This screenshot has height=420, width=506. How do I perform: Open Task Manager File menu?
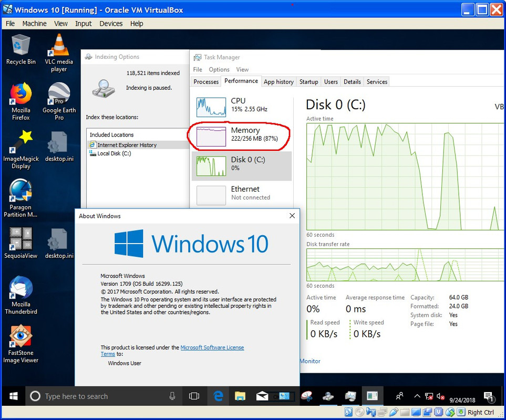click(198, 70)
